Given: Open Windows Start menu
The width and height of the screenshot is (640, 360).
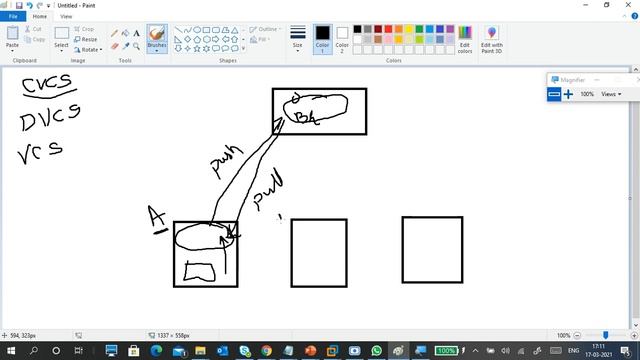Looking at the screenshot, I should tap(11, 351).
